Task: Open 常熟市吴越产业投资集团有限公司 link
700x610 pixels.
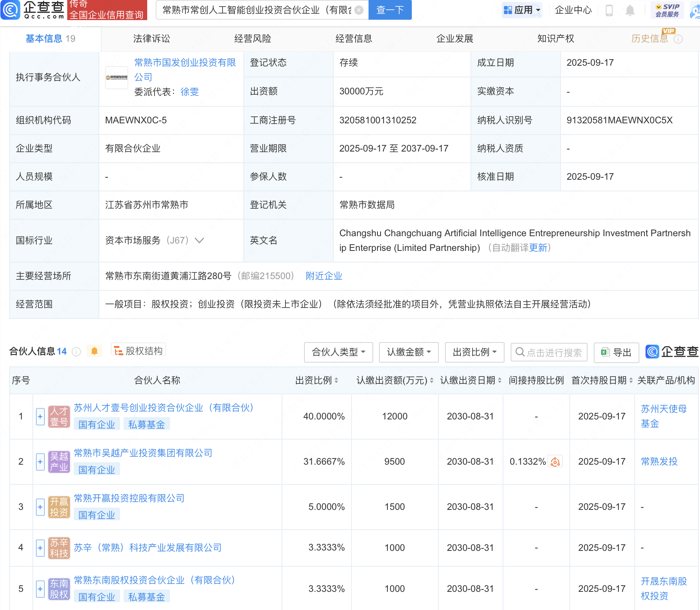Action: tap(143, 453)
